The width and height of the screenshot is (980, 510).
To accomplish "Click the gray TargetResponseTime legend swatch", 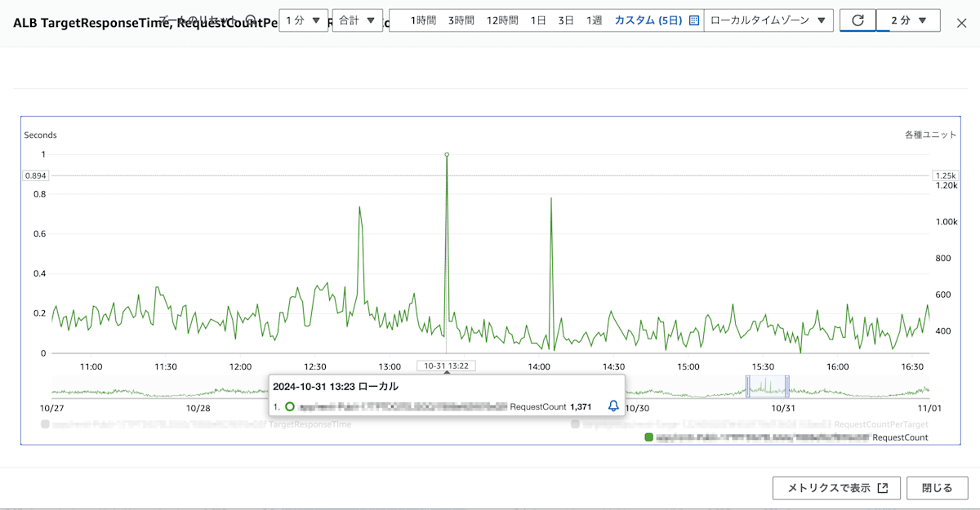I will (45, 424).
